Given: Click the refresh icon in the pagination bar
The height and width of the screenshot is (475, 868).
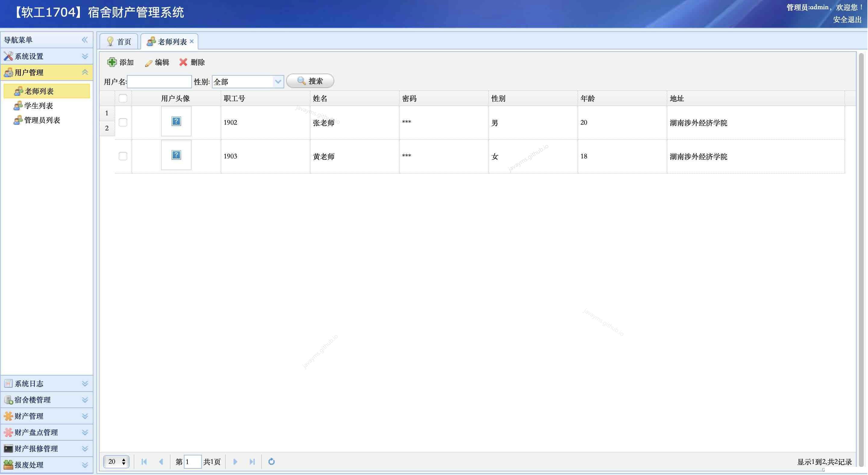Looking at the screenshot, I should tap(272, 461).
